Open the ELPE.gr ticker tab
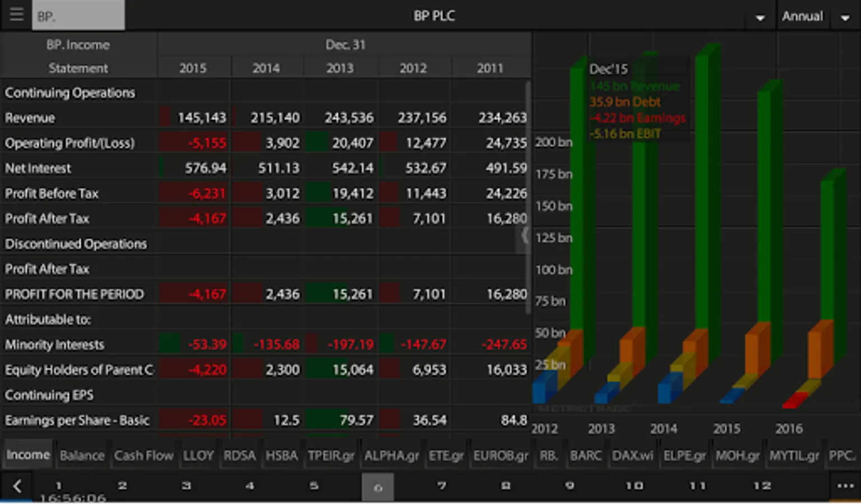The height and width of the screenshot is (504, 861). 686,455
